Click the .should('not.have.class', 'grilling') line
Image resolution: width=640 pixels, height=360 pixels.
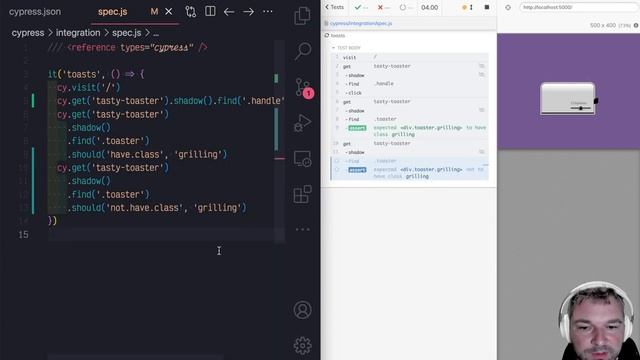[x=157, y=208]
